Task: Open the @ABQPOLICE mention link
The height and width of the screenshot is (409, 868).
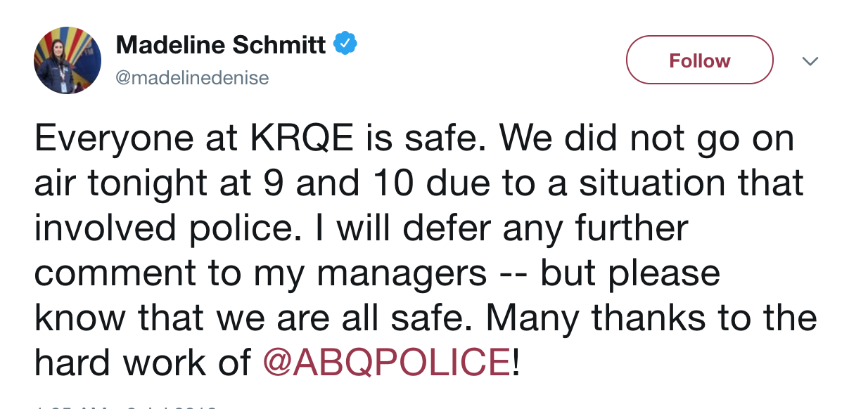Action: (386, 361)
